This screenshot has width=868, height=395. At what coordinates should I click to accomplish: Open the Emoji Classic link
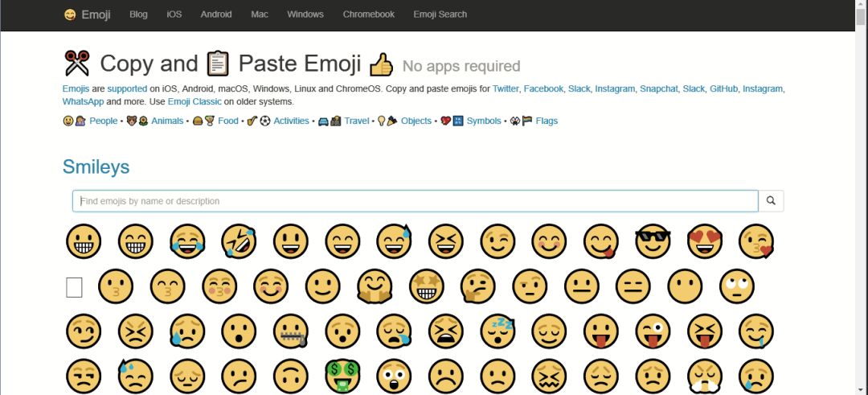(x=194, y=102)
